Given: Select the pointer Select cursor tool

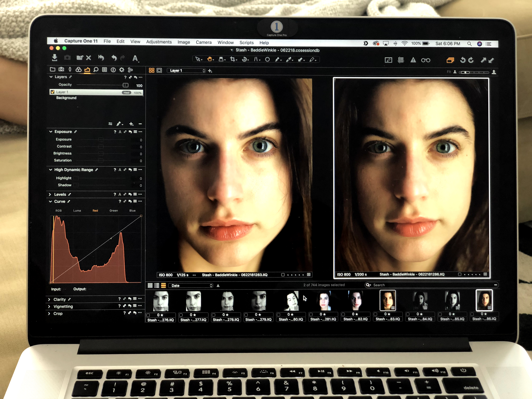Looking at the screenshot, I should [x=198, y=59].
